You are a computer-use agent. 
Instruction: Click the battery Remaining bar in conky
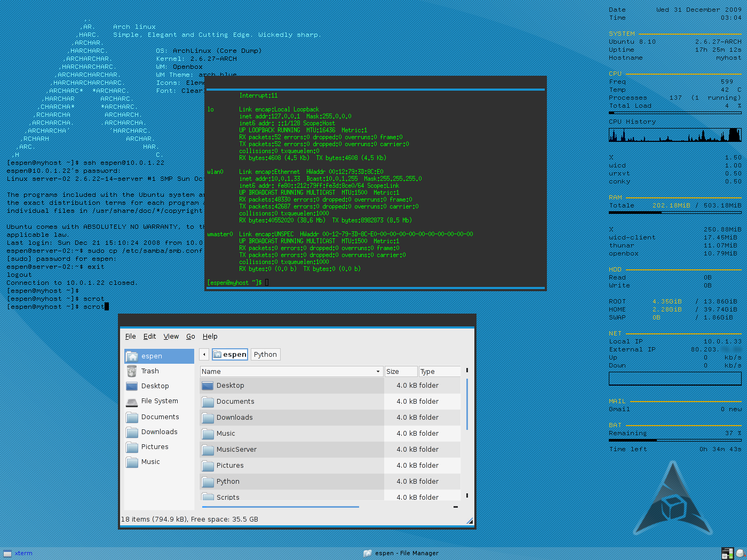pyautogui.click(x=675, y=440)
